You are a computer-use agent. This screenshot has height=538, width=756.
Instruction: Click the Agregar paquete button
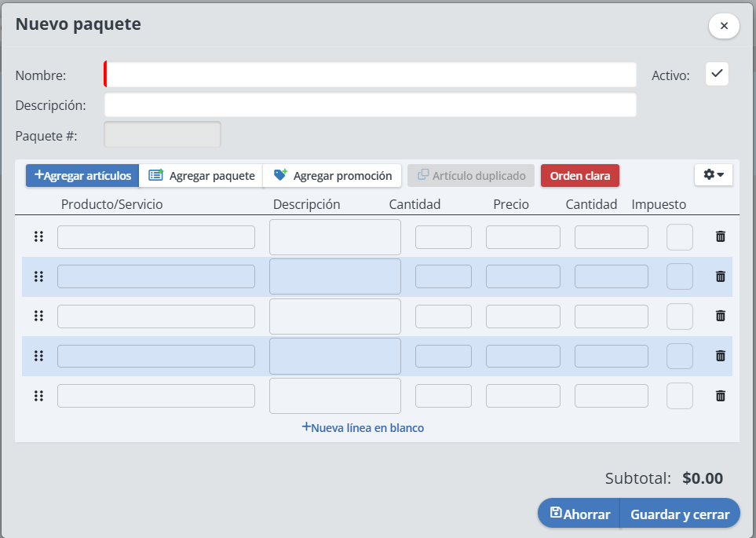point(201,176)
